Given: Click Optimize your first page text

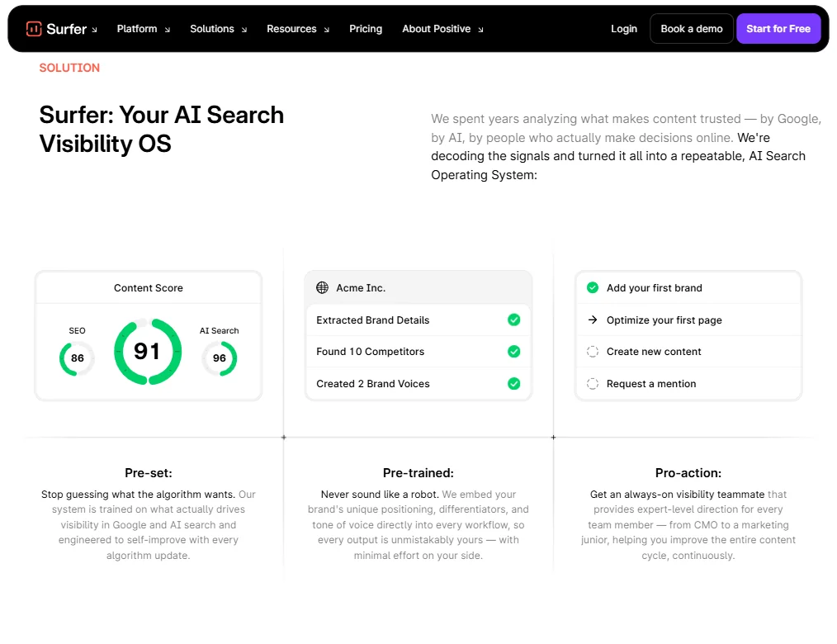Looking at the screenshot, I should tap(664, 320).
